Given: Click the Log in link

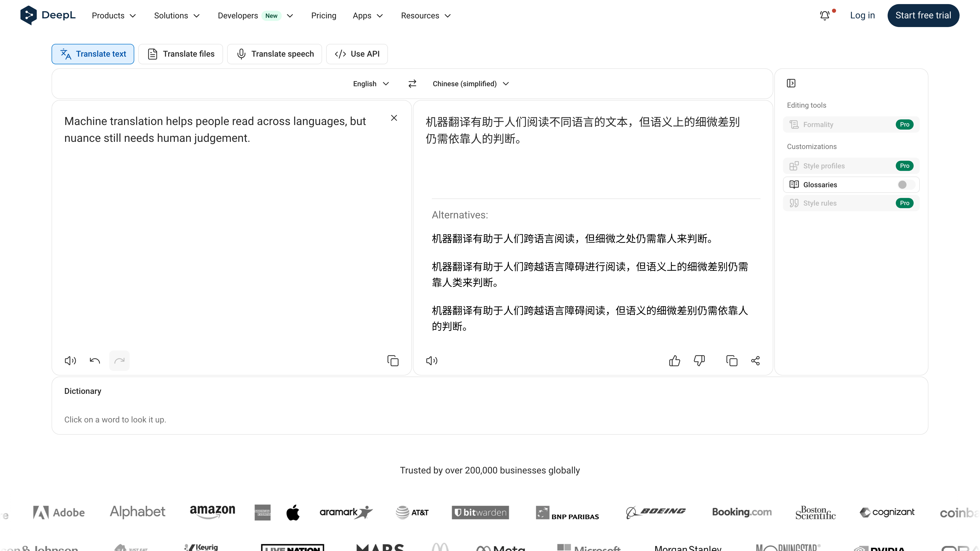Looking at the screenshot, I should (862, 16).
